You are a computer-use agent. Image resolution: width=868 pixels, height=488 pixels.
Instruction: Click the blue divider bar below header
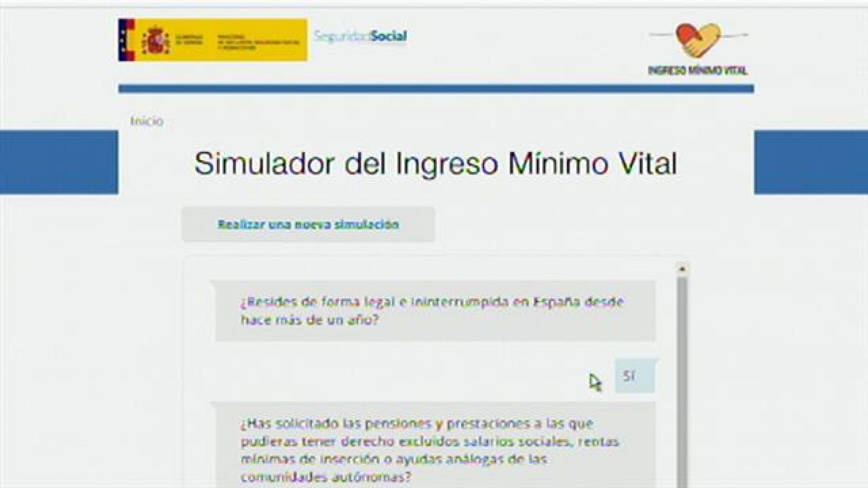[436, 89]
